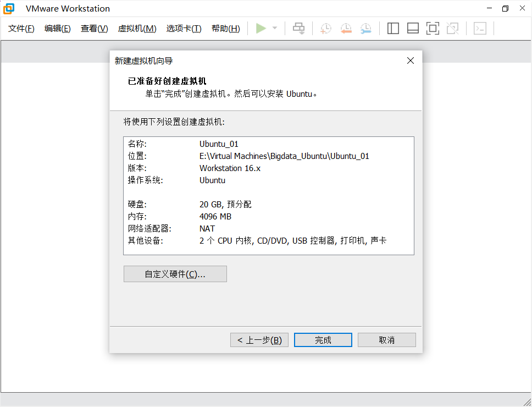Screen dimensions: 532x407
Task: Click send Ctrl+Alt+Del toolbar icon
Action: coord(298,29)
